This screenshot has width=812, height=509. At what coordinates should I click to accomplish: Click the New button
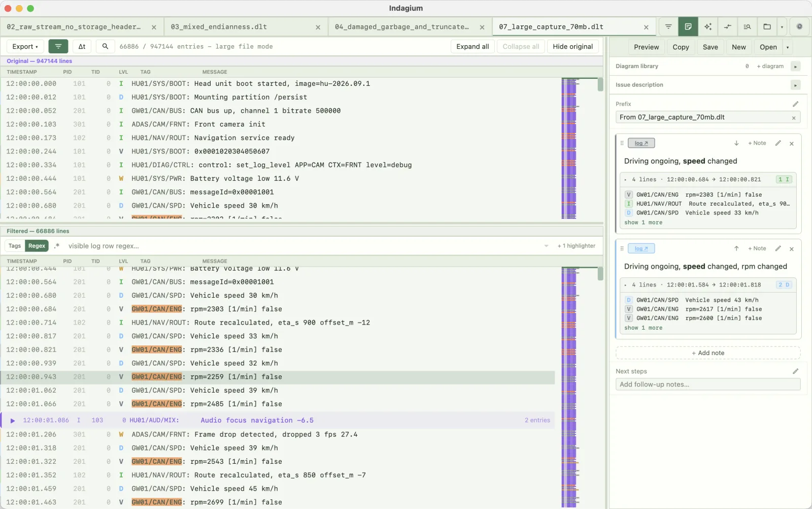[x=738, y=47]
